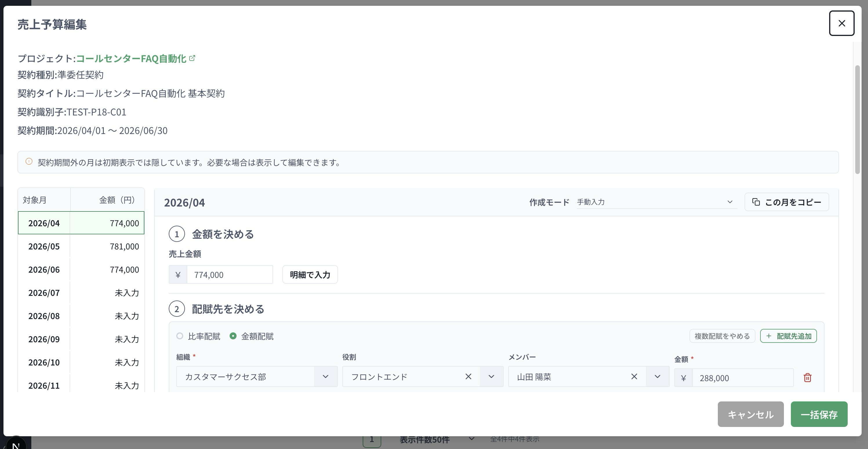
Task: Click the 対象月 column header
Action: (x=44, y=200)
